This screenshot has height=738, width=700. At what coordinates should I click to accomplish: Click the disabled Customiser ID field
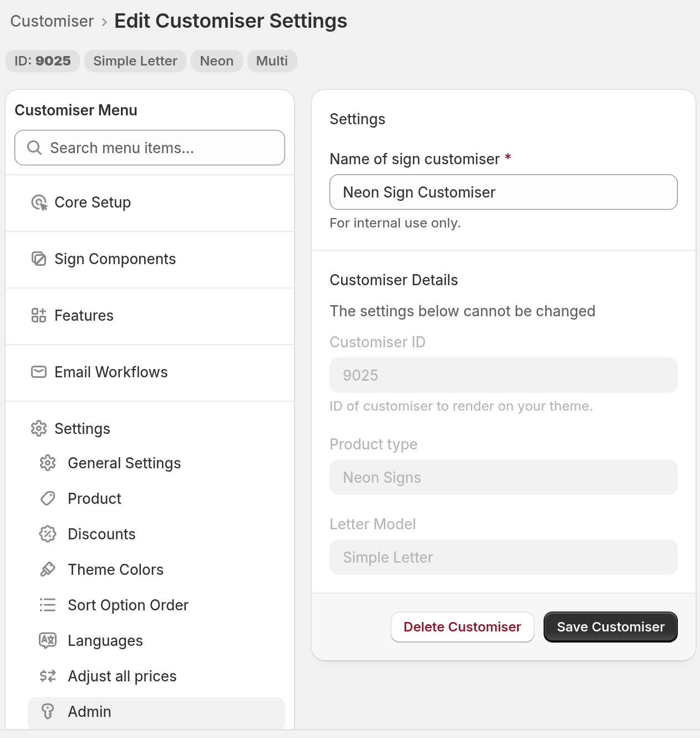point(504,375)
